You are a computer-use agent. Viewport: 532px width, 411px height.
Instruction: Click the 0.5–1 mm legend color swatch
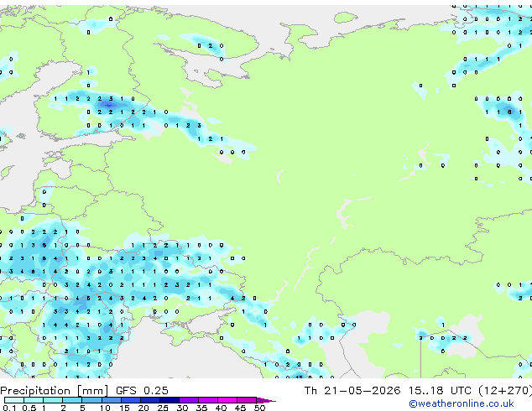[34, 400]
